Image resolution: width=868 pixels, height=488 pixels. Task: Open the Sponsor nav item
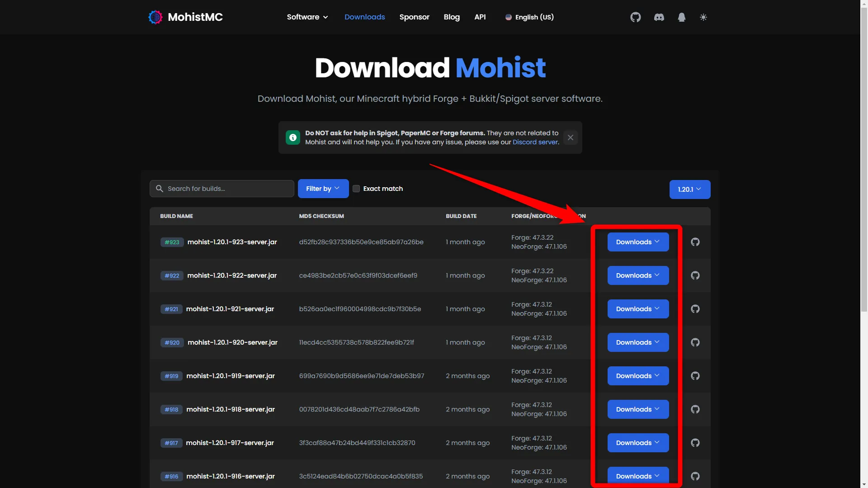(x=414, y=17)
